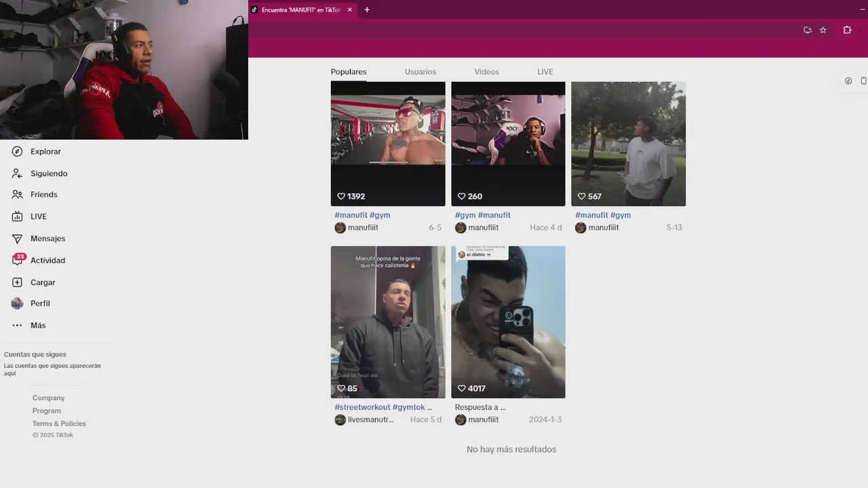Open the mirror selfie video with 4017 likes
The image size is (868, 488).
pyautogui.click(x=508, y=322)
